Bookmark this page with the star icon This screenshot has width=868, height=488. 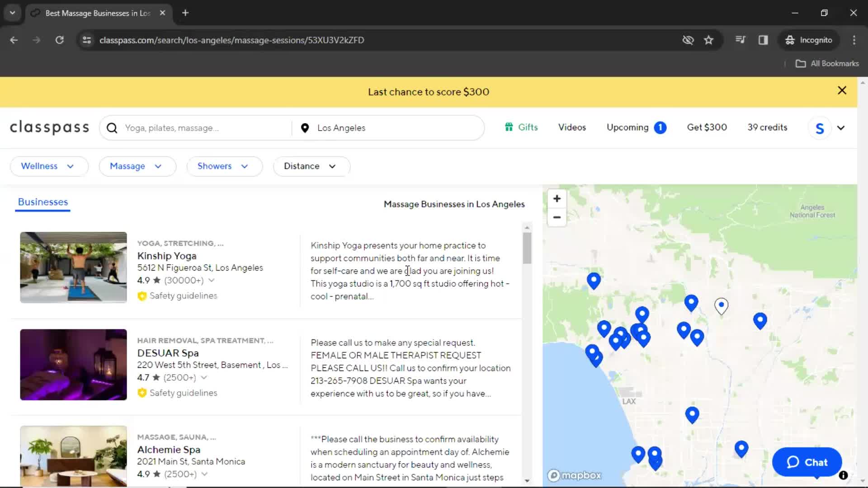tap(708, 40)
